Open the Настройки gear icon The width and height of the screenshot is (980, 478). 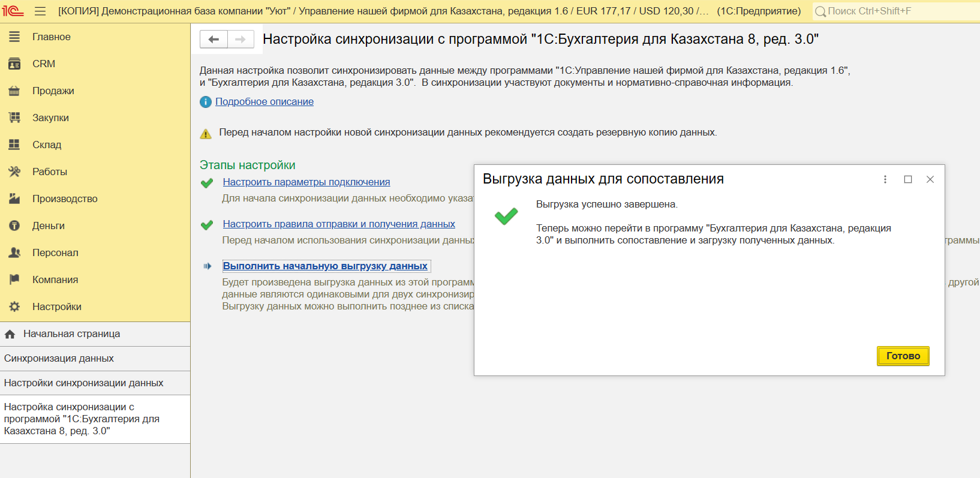14,306
